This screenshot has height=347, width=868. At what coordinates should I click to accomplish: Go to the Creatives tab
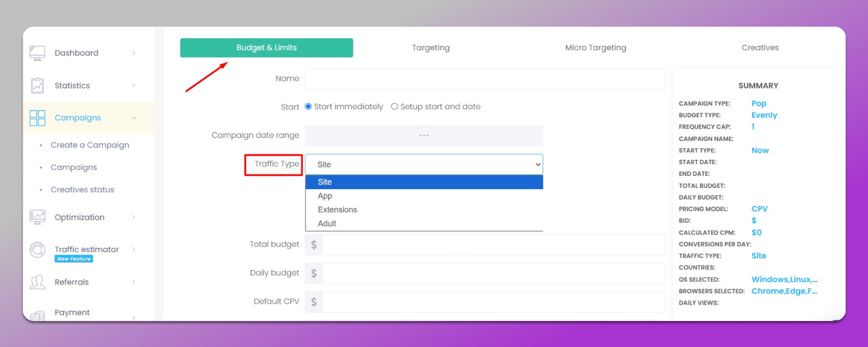coord(760,48)
